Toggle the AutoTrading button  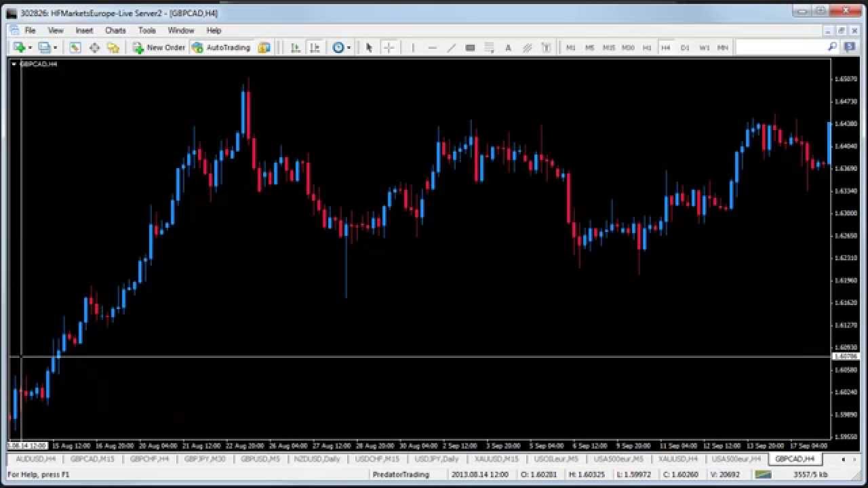click(222, 47)
